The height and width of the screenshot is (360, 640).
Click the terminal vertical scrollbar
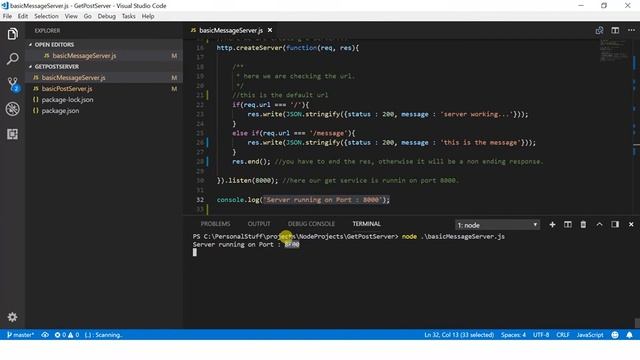coord(637,322)
